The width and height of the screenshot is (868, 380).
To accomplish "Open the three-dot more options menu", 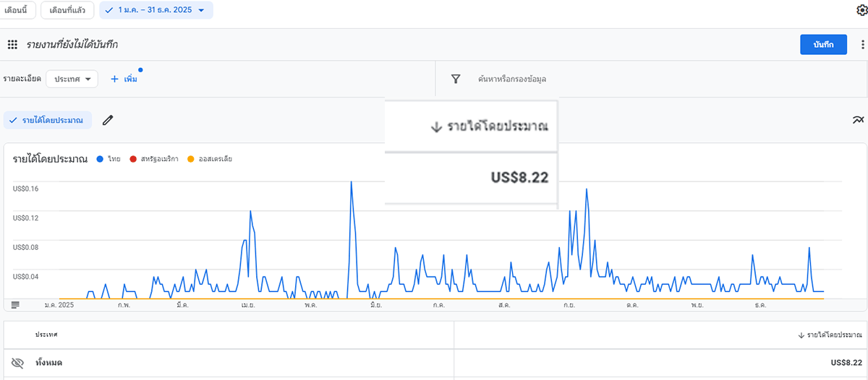I will point(862,45).
